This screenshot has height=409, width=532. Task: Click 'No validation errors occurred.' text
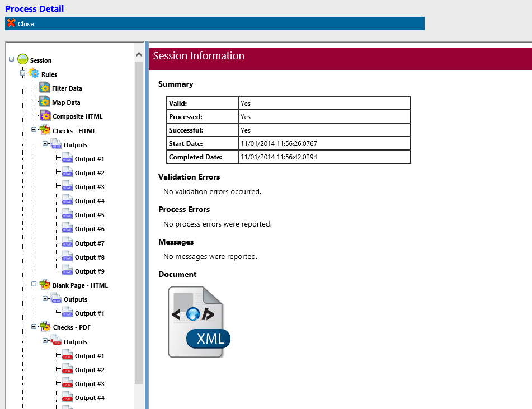click(213, 192)
